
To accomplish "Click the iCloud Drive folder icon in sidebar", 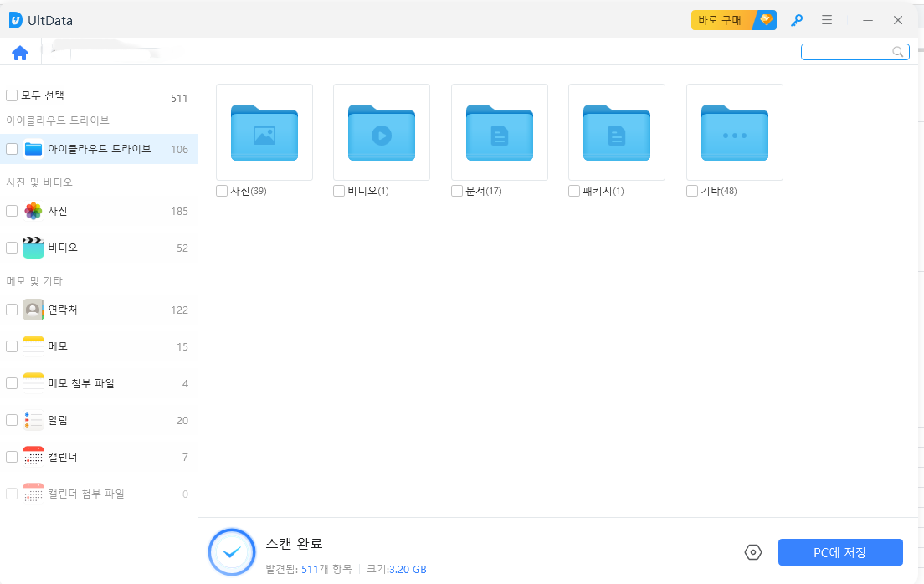I will point(33,149).
